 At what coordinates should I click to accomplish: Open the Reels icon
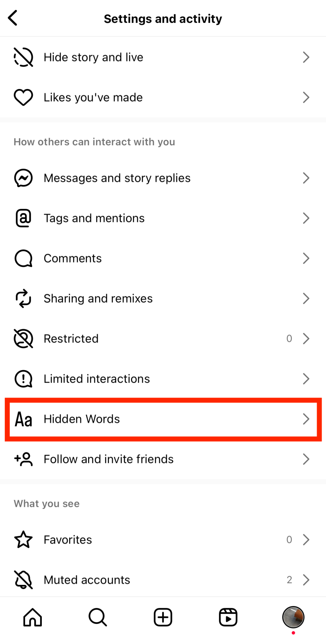pyautogui.click(x=228, y=617)
